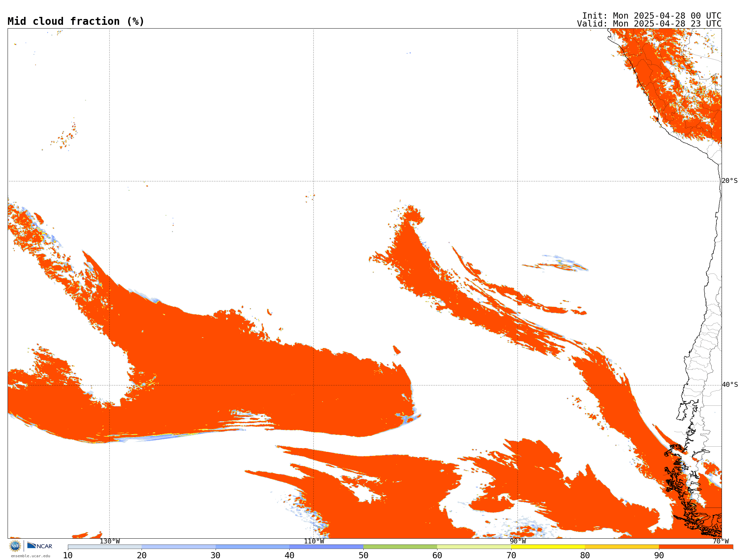Click the 10-20 pale gray colorbar segment
Viewport: 744px width, 560px height.
pyautogui.click(x=105, y=547)
